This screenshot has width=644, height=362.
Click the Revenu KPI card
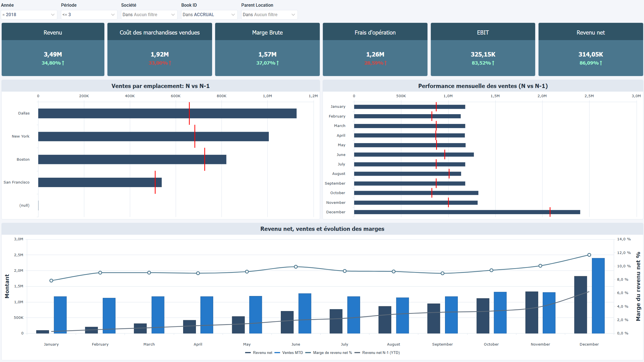tap(53, 50)
